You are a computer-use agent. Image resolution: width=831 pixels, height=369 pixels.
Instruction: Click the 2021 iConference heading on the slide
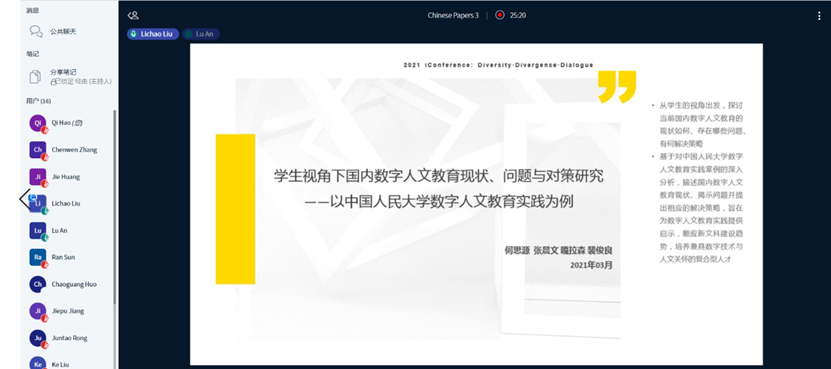(498, 65)
